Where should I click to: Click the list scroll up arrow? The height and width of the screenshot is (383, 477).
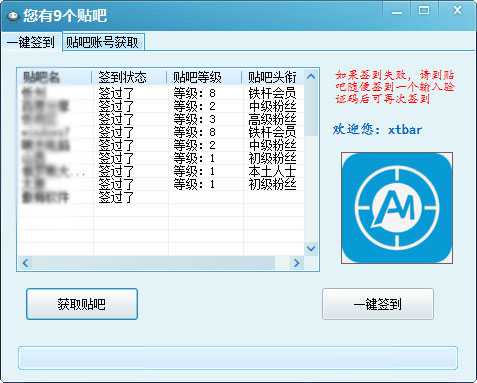tap(311, 76)
